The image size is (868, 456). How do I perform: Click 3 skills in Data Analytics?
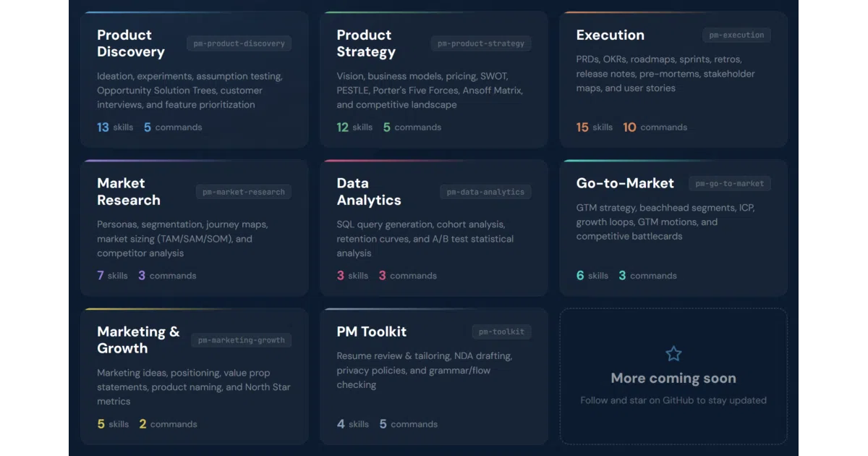(x=352, y=276)
